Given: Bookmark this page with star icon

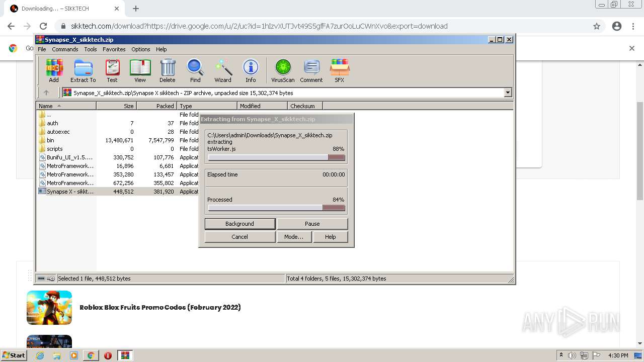Looking at the screenshot, I should coord(597,26).
